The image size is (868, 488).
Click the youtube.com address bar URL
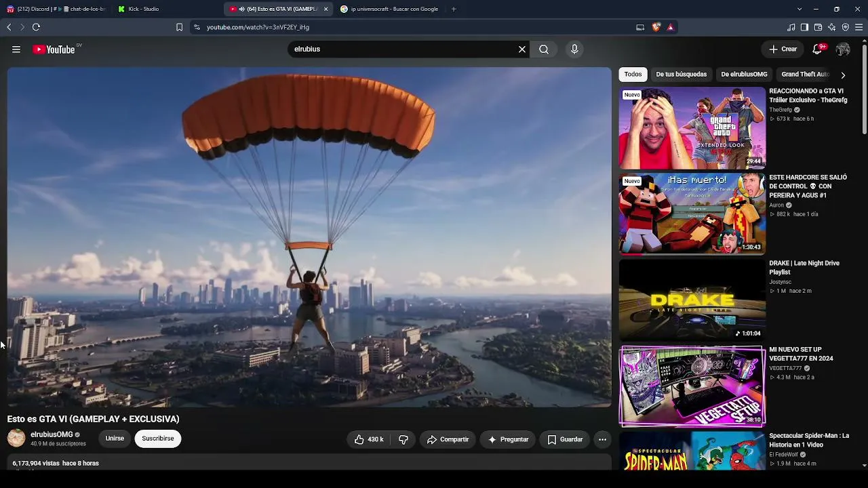[x=258, y=27]
